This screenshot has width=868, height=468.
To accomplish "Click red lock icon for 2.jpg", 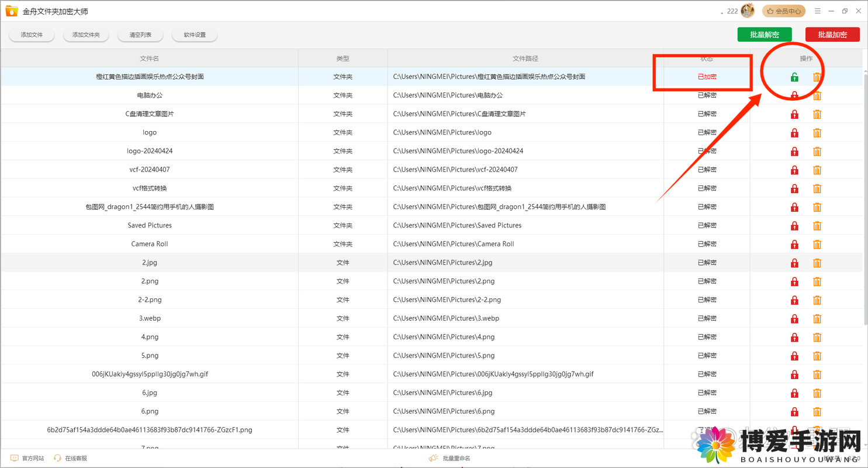I will point(794,263).
